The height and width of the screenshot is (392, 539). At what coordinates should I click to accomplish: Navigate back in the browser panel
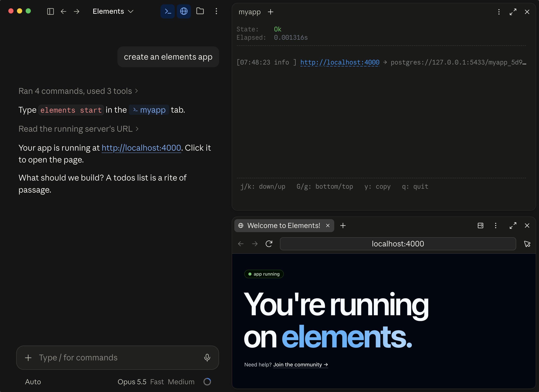(x=241, y=244)
